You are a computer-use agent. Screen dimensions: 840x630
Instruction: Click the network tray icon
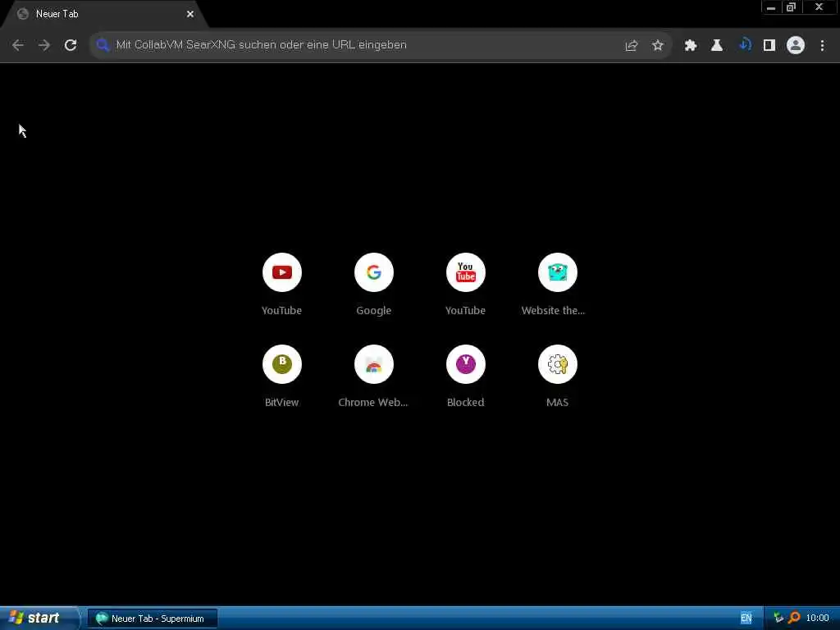tap(778, 619)
